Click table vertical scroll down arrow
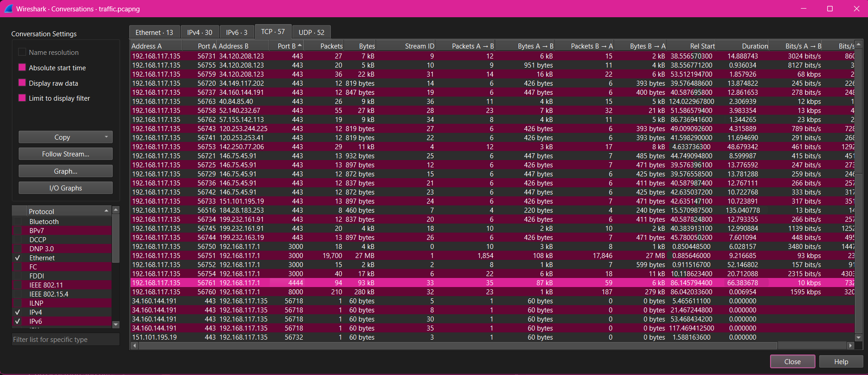 (858, 338)
